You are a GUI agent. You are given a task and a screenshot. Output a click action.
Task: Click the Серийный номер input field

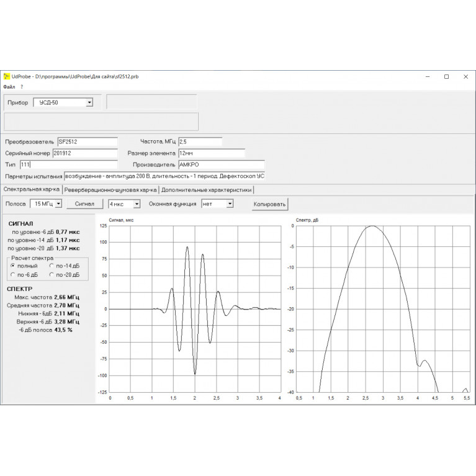[x=85, y=153]
